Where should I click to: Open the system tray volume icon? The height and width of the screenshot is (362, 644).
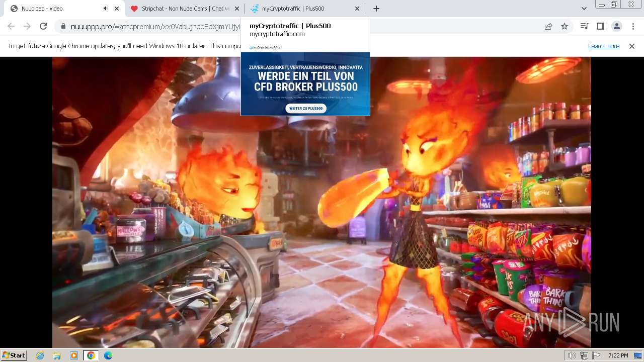pos(572,355)
